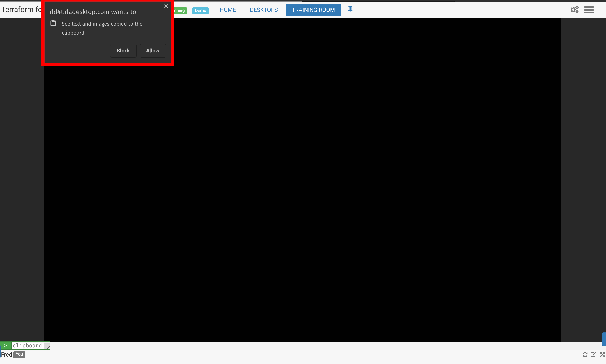This screenshot has height=364, width=606.
Task: Click Block in the permission popup
Action: click(x=123, y=51)
